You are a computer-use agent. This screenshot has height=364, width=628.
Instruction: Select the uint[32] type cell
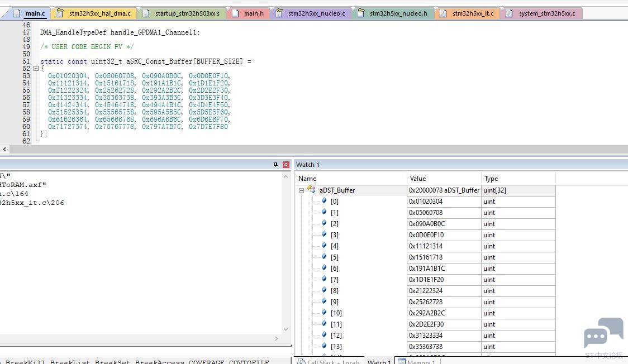(518, 190)
